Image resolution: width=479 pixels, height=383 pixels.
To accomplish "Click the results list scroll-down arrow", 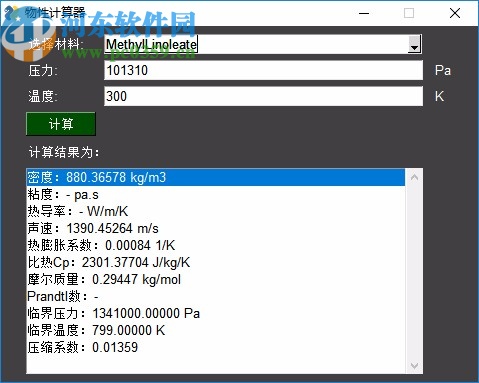I will [x=414, y=366].
